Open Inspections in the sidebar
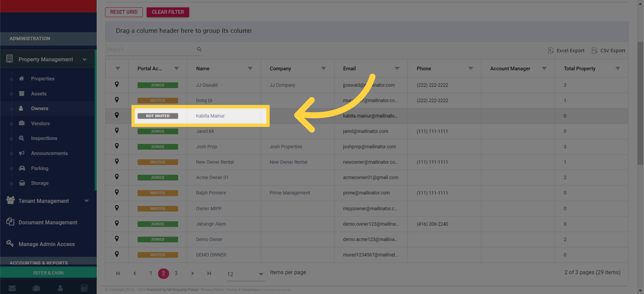 44,138
